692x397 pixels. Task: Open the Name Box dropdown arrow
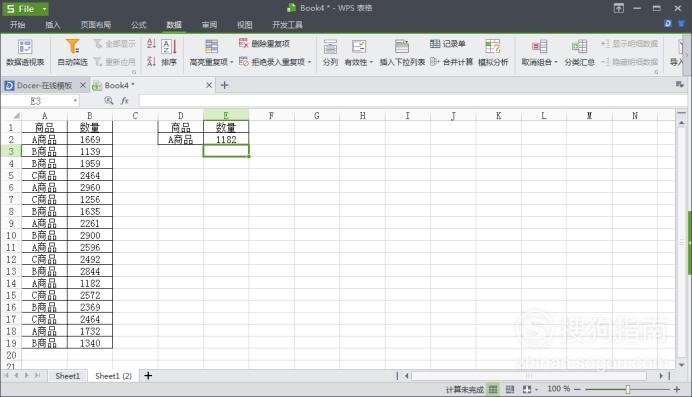click(75, 101)
